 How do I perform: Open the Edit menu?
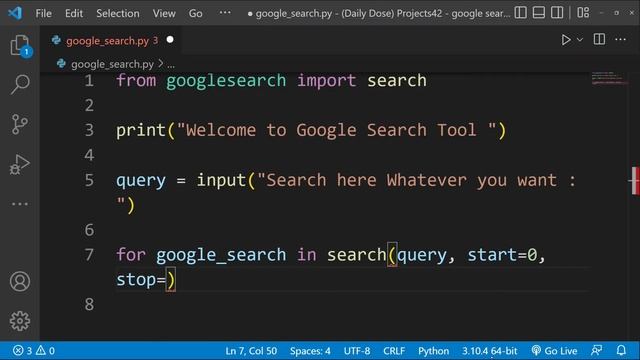[x=74, y=13]
